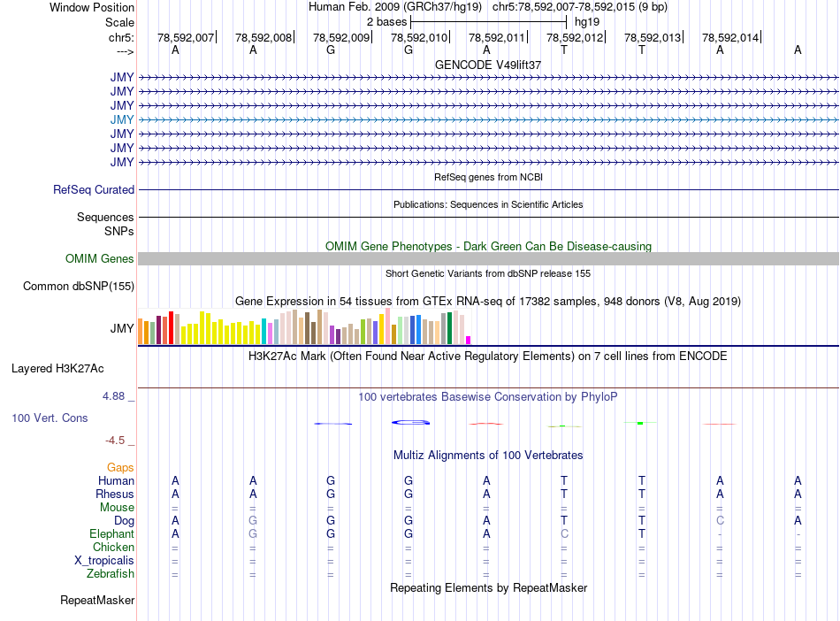Select the Rhesus species alignment label
Image resolution: width=840 pixels, height=621 pixels.
[115, 494]
